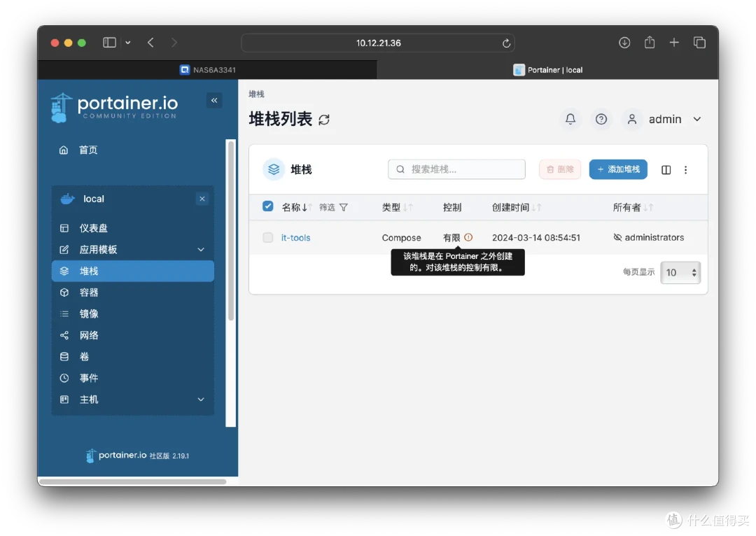Open 事件 in sidebar
This screenshot has height=536, width=756.
[x=133, y=379]
